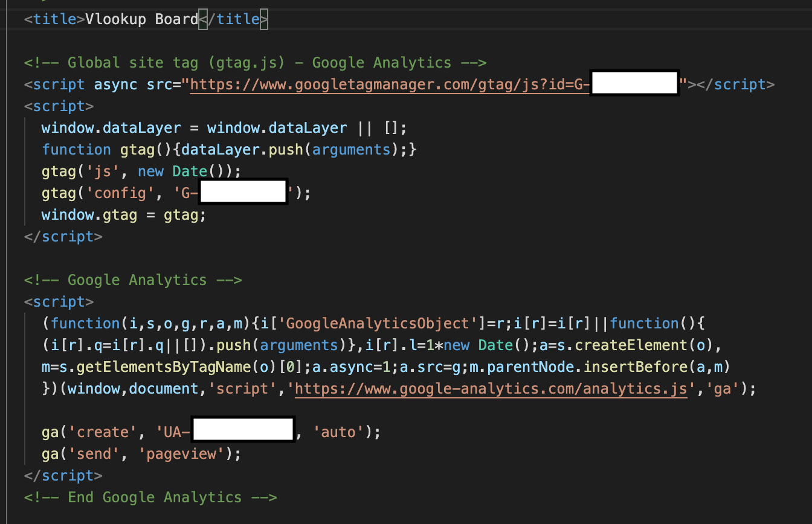Click the 'window.gtag = gtag;' line

124,214
